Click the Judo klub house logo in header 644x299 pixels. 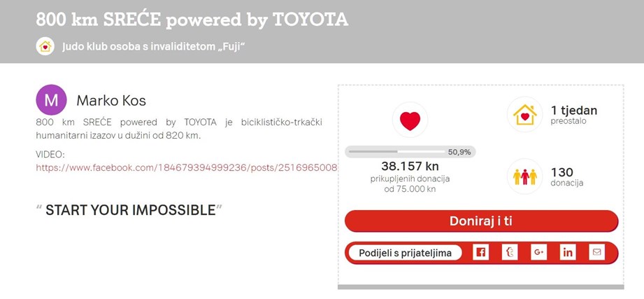45,46
